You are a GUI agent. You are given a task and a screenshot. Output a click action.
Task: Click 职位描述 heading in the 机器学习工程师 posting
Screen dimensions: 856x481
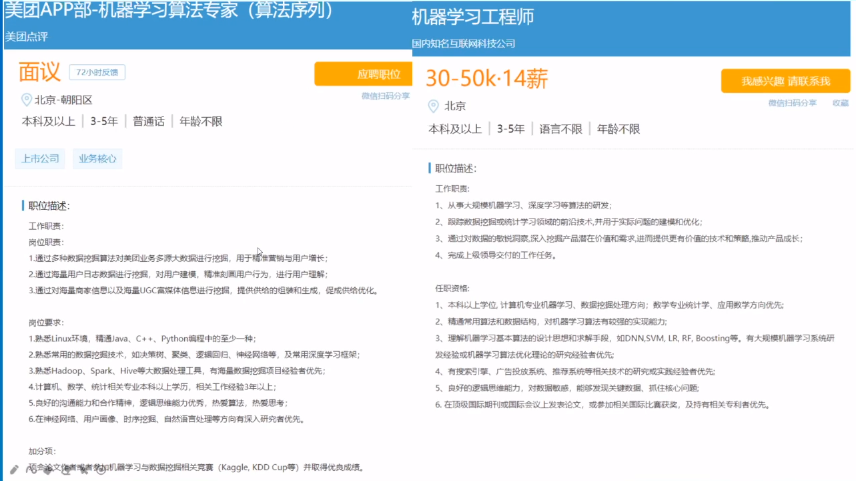(456, 169)
